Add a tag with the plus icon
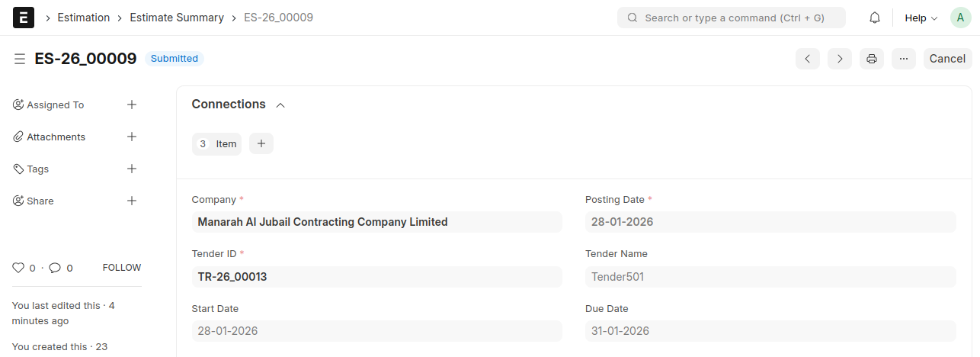The image size is (980, 357). point(132,169)
